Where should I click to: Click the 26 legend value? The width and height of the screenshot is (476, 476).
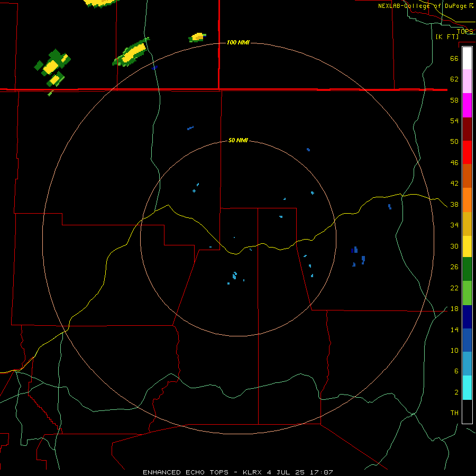tap(454, 267)
